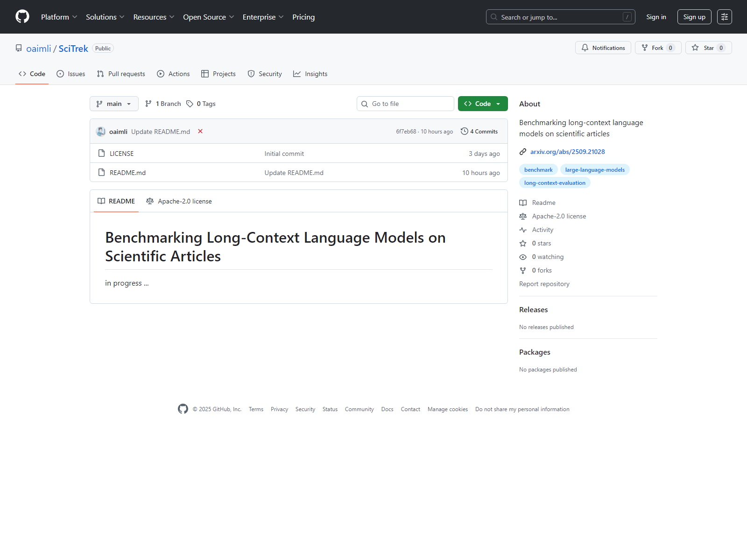Viewport: 747px width, 560px height.
Task: Expand the Open Source menu
Action: pos(208,17)
